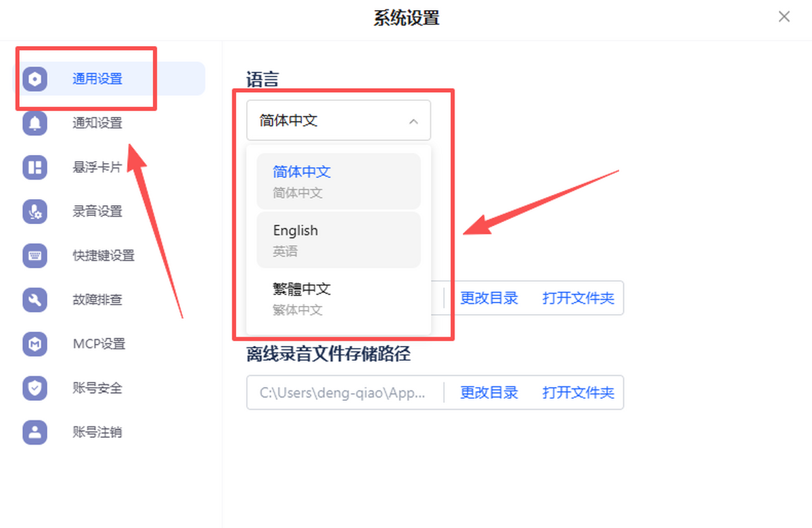This screenshot has width=812, height=528.
Task: Click the 故障排查 wrench icon
Action: pos(35,299)
